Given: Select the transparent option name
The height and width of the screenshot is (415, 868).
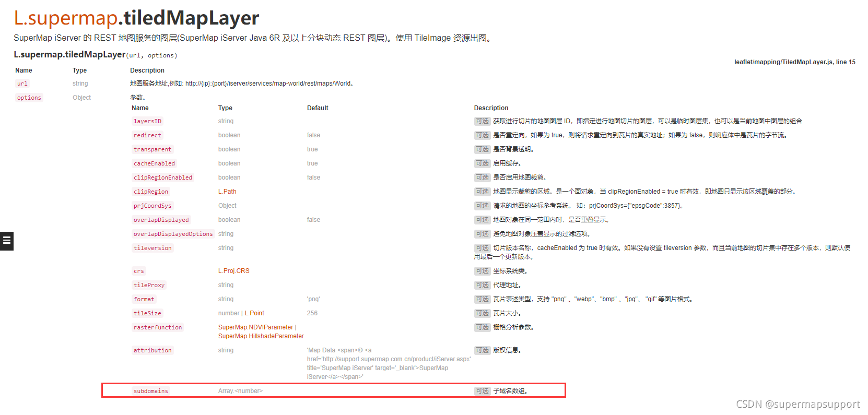Looking at the screenshot, I should [x=153, y=149].
